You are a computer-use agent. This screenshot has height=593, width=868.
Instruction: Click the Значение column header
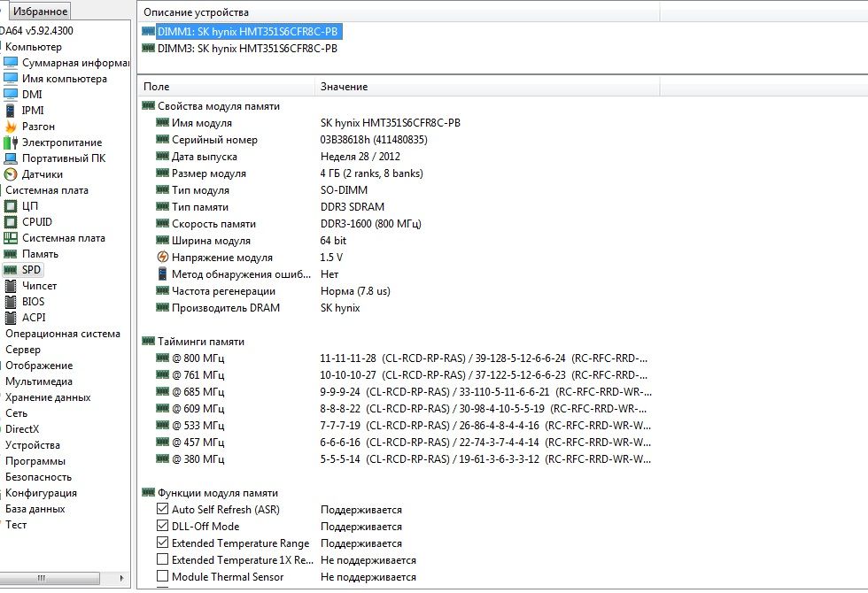coord(487,87)
